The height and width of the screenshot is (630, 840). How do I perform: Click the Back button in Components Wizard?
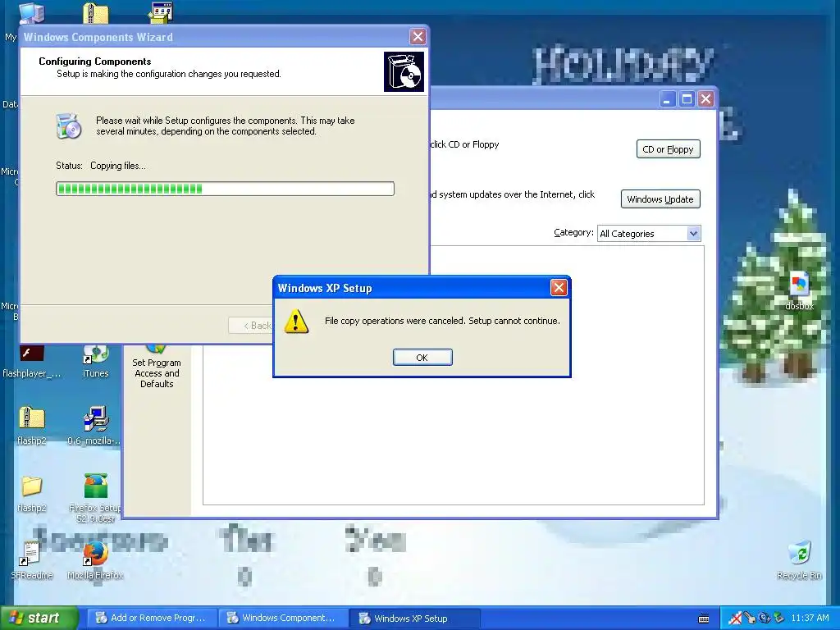point(251,325)
